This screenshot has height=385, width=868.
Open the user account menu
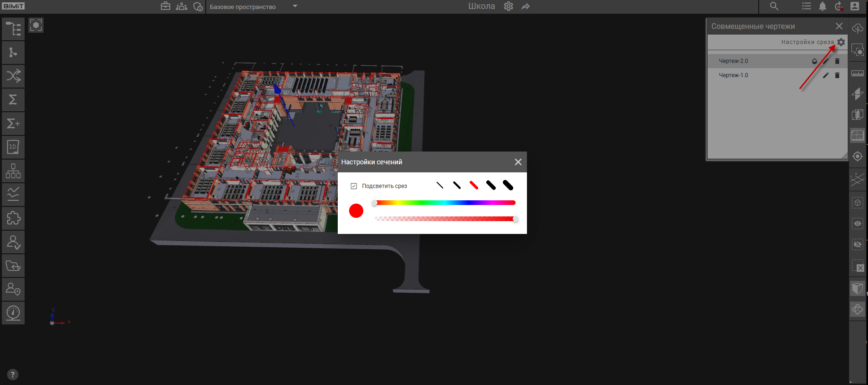coord(855,7)
